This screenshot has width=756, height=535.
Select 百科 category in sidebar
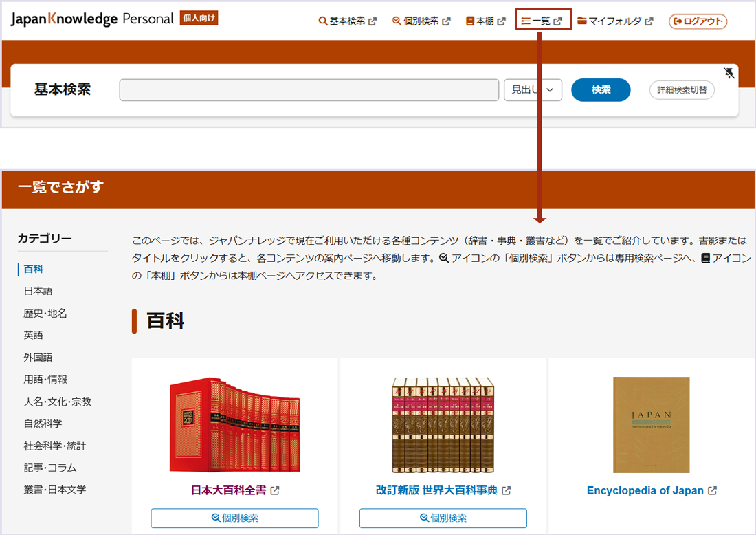[33, 269]
